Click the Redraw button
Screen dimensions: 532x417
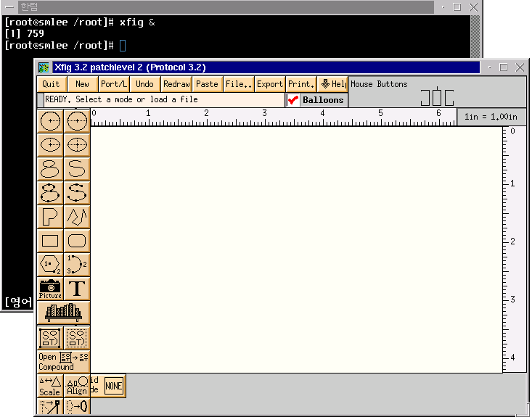click(x=176, y=84)
